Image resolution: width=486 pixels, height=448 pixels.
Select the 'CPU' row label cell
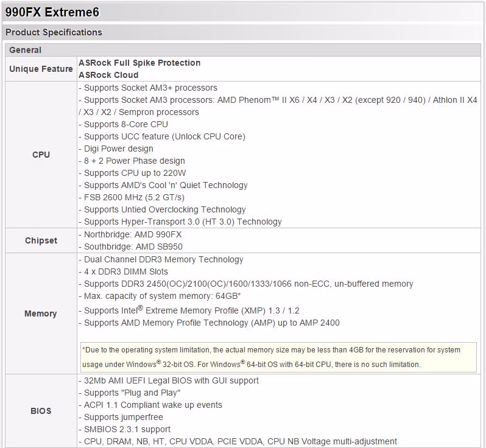(x=41, y=155)
